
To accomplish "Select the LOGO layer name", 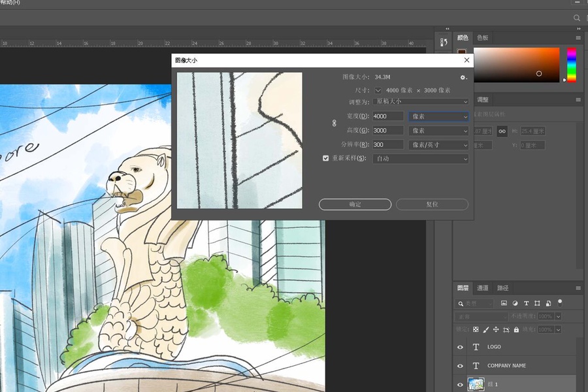I will (x=494, y=347).
